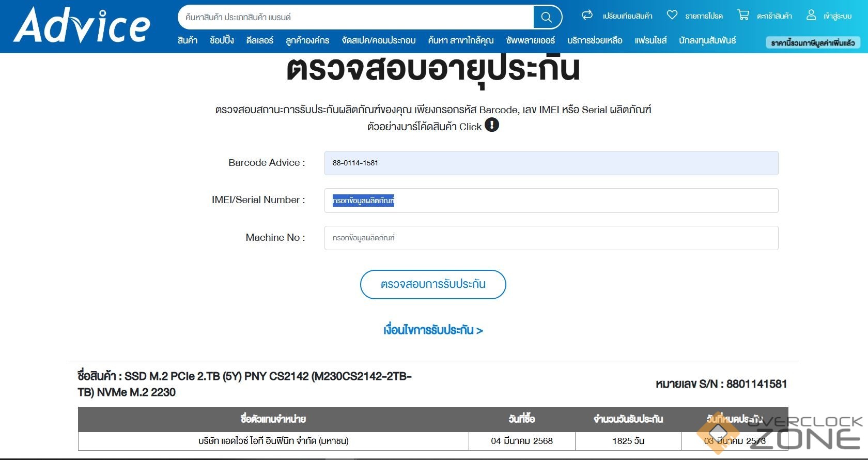Click the dealer name บริษัท แอดไวซ์ cell
The image size is (868, 460).
pos(273,441)
